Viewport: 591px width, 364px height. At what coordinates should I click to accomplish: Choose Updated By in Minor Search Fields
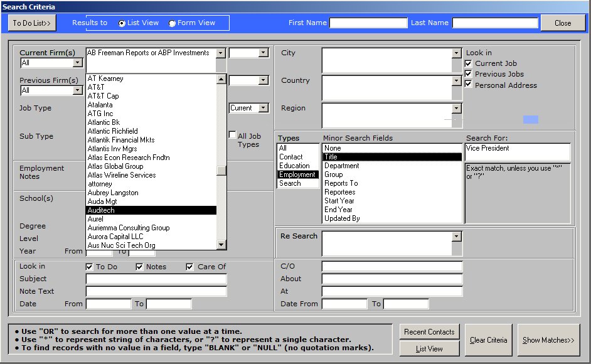392,218
